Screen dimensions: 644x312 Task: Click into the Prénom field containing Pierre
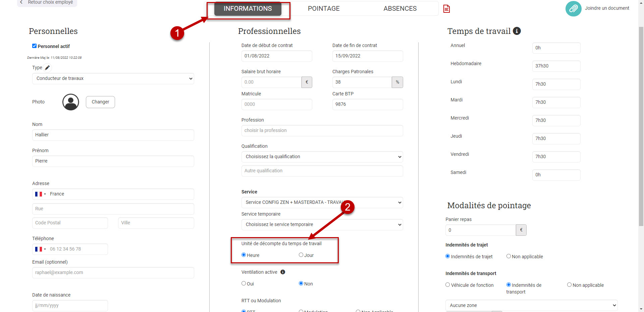tap(113, 161)
